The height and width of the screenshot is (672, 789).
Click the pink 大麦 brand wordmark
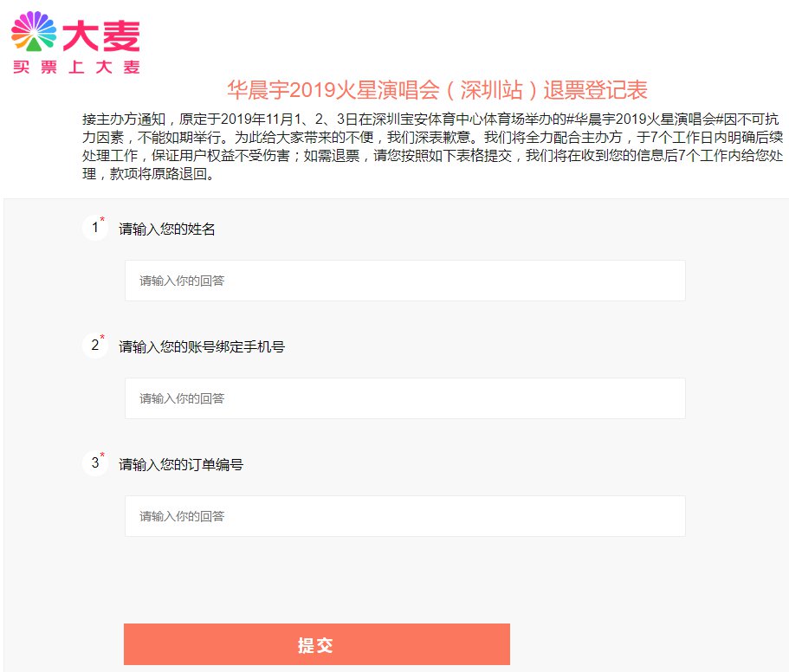click(x=102, y=33)
